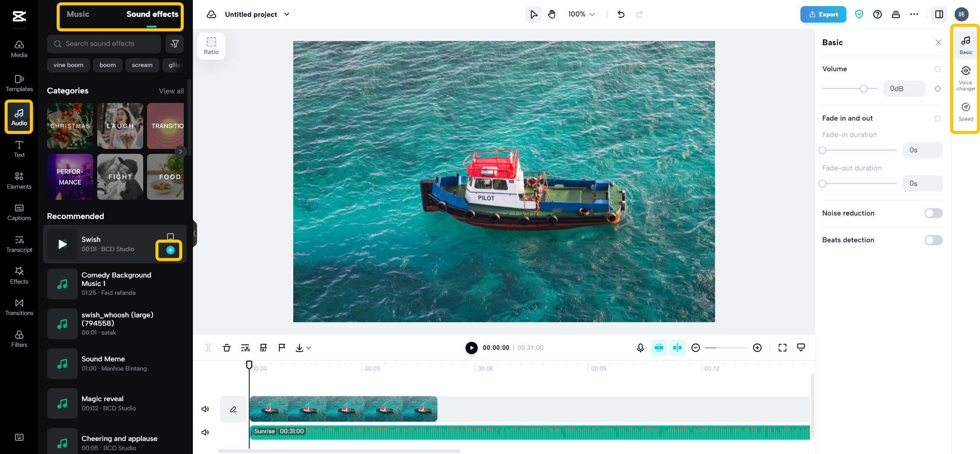Image resolution: width=980 pixels, height=454 pixels.
Task: Expand project title dropdown menu
Action: click(x=287, y=14)
